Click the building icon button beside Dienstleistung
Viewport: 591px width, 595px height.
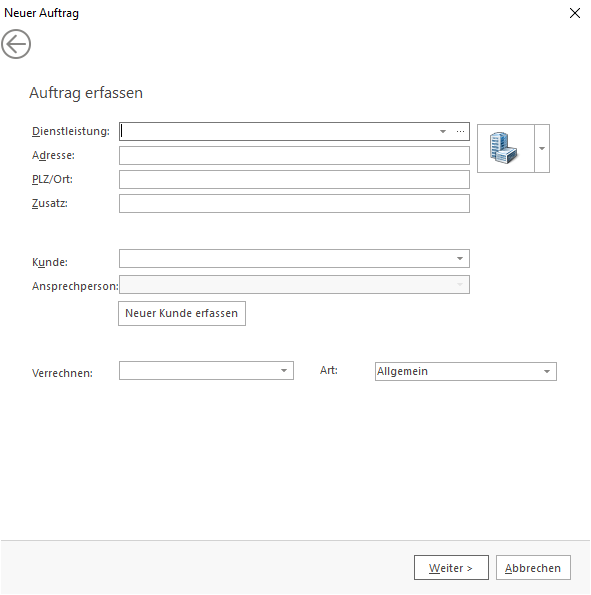coord(506,148)
